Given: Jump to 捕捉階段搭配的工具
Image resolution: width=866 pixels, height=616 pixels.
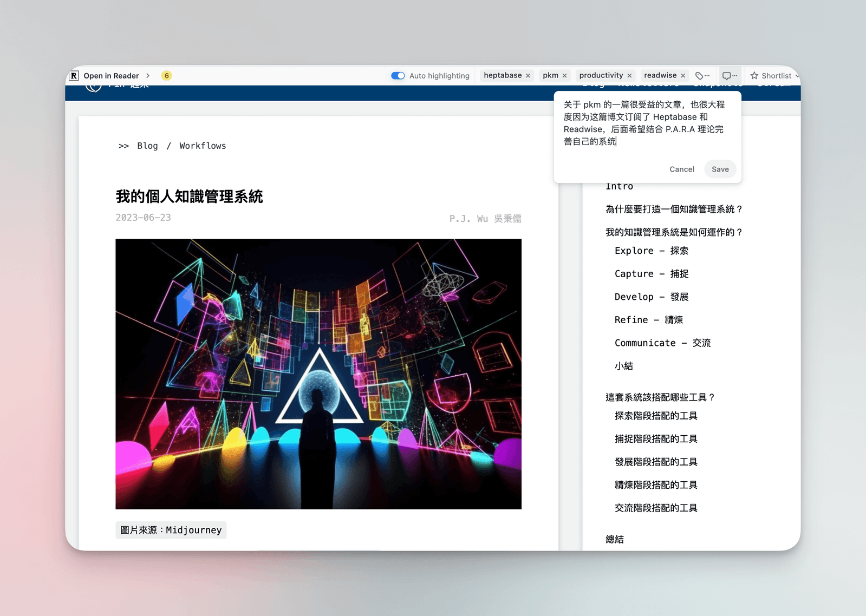Looking at the screenshot, I should coord(656,439).
